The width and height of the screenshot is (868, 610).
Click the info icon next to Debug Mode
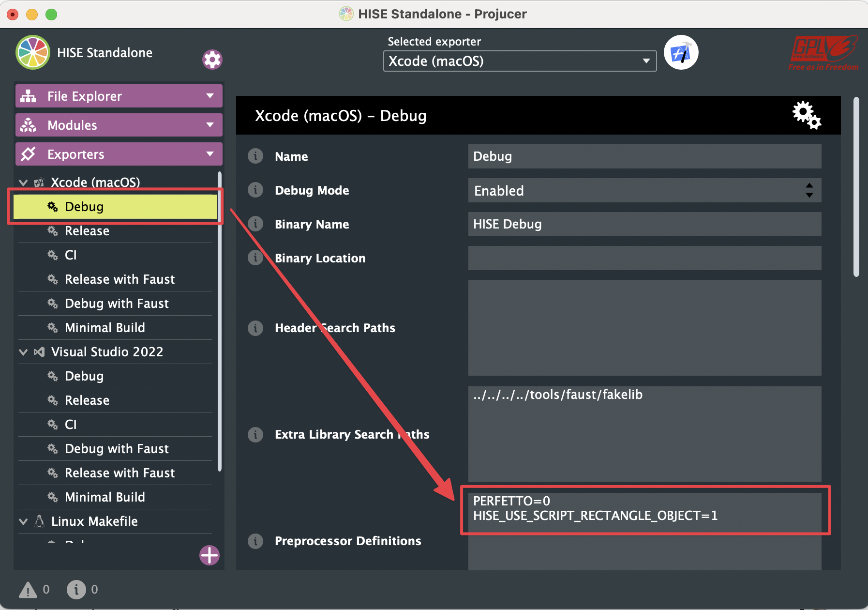tap(255, 190)
